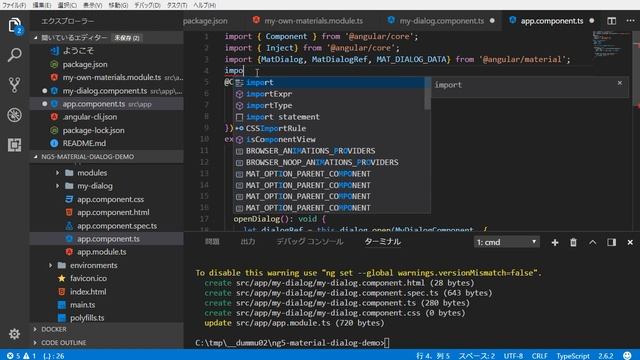Collapse the NG5-MATERIAL-DIALOG-DEMO section
Viewport: 640px width, 360px height.
click(107, 157)
